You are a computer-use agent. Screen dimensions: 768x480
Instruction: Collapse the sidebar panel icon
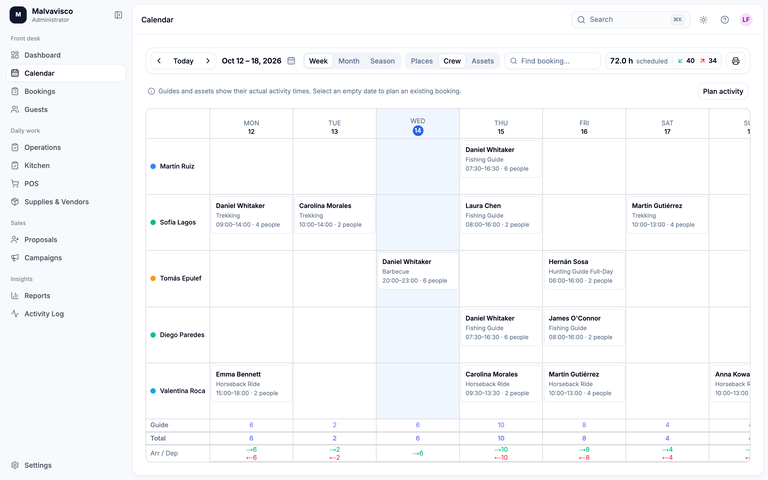pos(118,15)
